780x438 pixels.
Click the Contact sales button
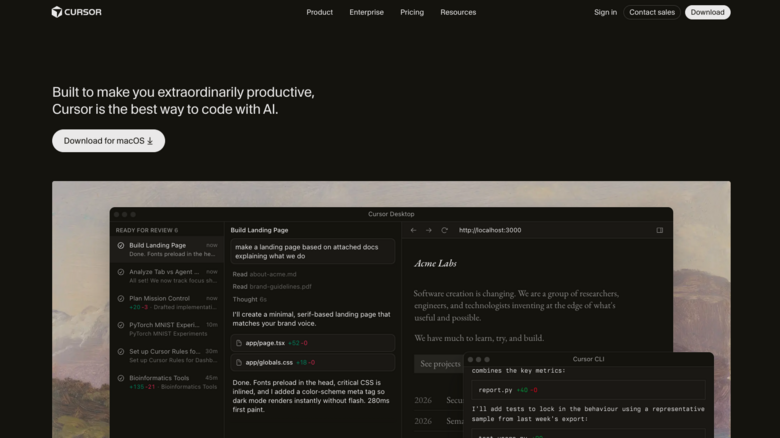tap(652, 12)
